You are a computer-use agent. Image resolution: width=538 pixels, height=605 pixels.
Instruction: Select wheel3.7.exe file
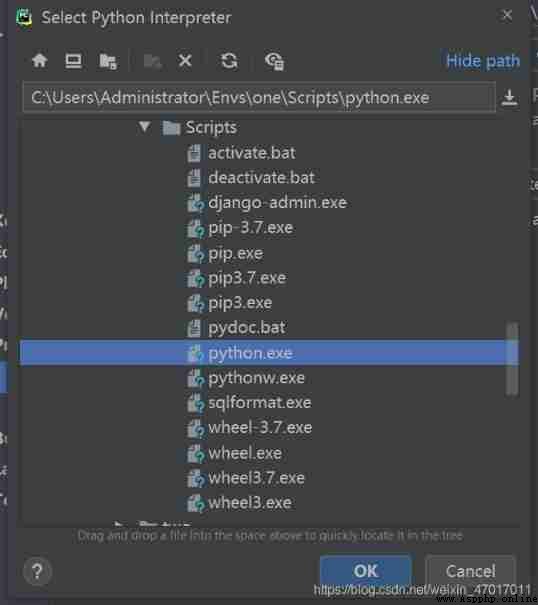click(246, 478)
